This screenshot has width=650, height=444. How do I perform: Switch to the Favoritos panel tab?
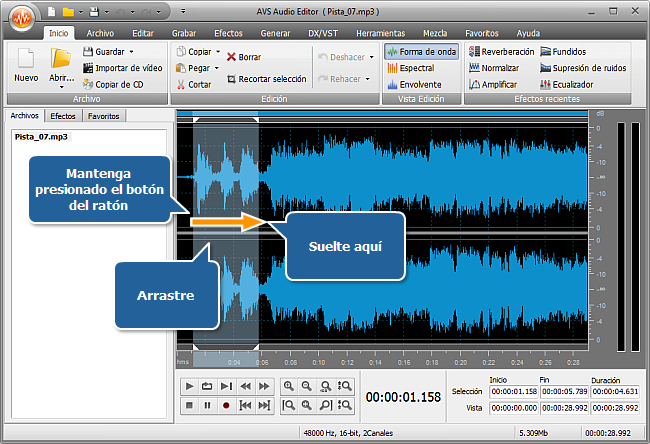[x=104, y=116]
